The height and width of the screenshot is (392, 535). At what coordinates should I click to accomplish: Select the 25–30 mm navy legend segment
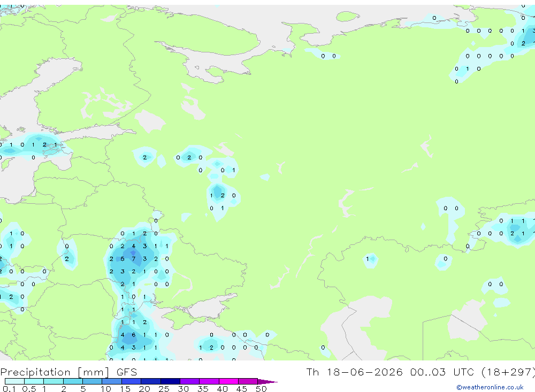pyautogui.click(x=170, y=381)
